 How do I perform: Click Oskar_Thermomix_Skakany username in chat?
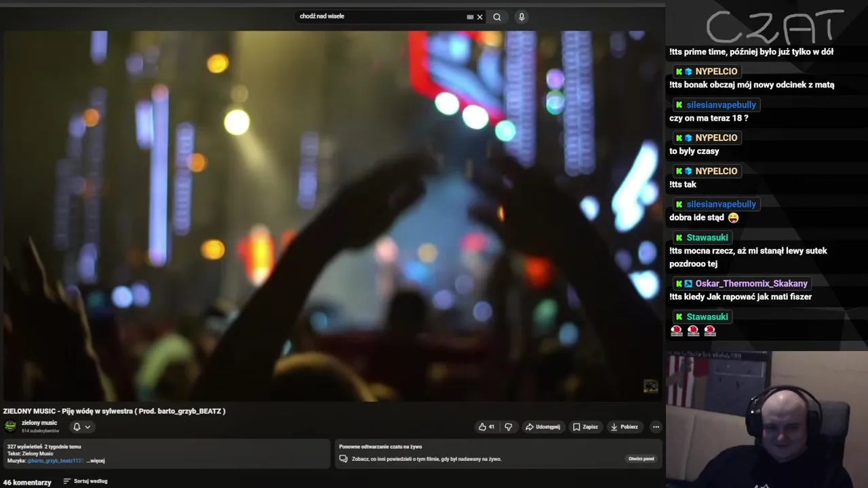(x=751, y=283)
